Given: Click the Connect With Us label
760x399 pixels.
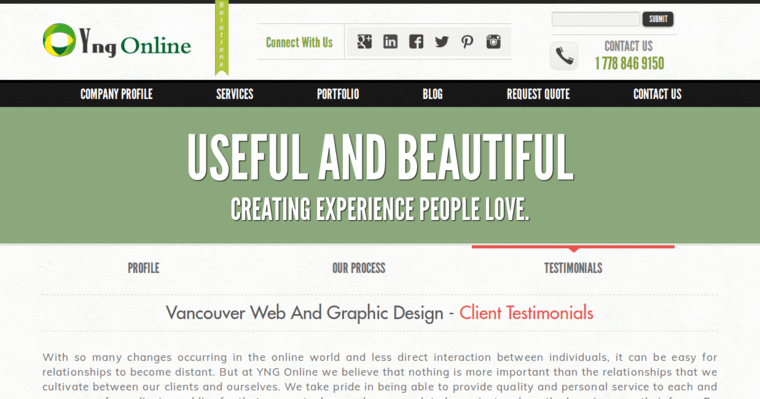Looking at the screenshot, I should click(299, 43).
